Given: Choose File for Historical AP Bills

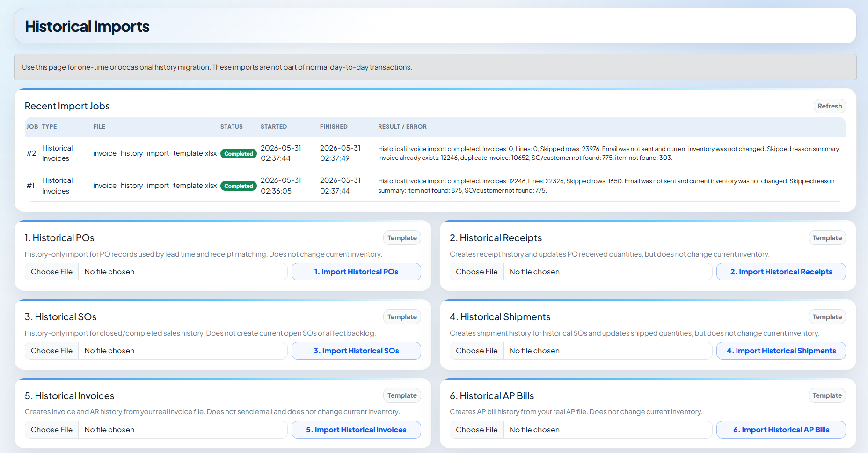Looking at the screenshot, I should tap(477, 430).
